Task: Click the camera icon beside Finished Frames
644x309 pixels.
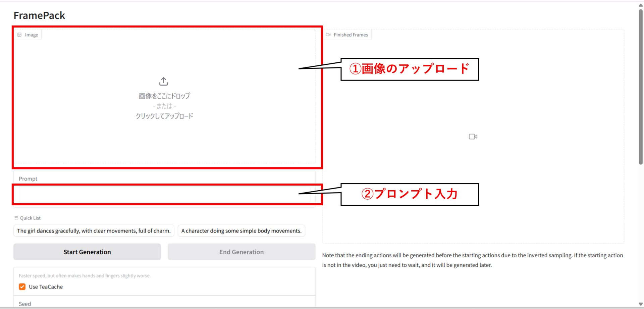Action: click(x=328, y=34)
